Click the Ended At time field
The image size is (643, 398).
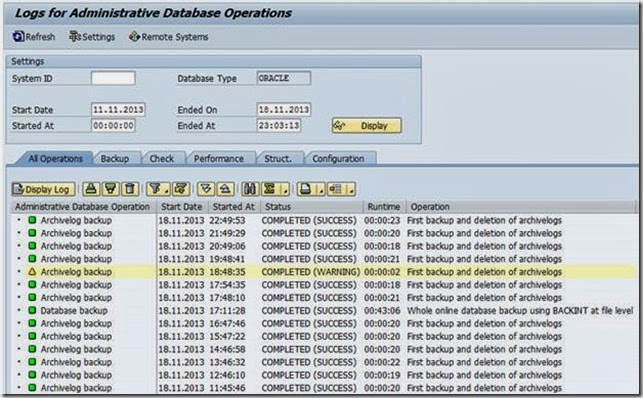click(x=279, y=125)
